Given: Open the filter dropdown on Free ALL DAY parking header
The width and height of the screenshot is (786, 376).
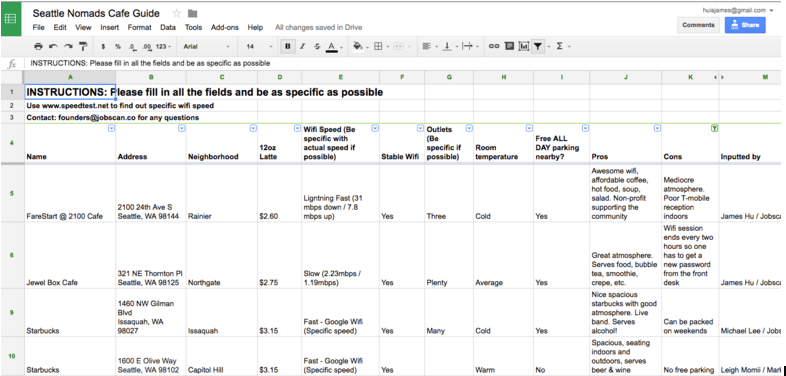Looking at the screenshot, I should (585, 128).
